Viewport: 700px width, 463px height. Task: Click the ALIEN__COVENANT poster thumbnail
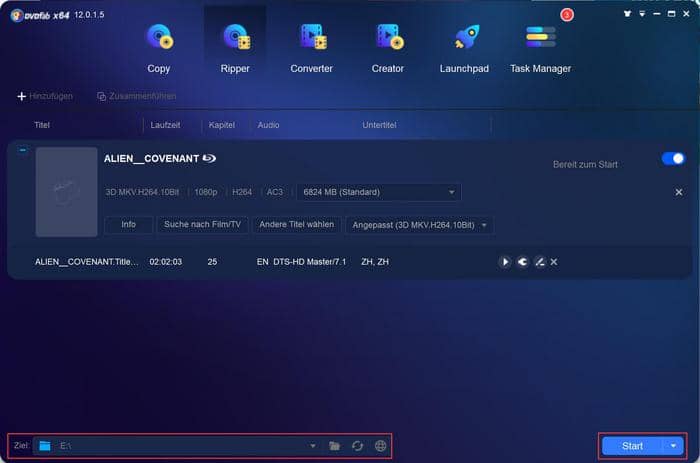click(x=67, y=192)
